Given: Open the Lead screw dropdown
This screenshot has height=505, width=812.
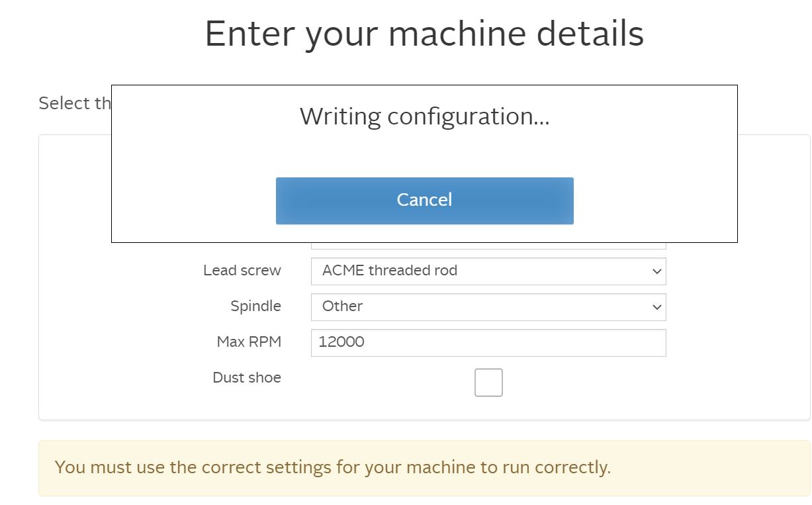Looking at the screenshot, I should (488, 271).
